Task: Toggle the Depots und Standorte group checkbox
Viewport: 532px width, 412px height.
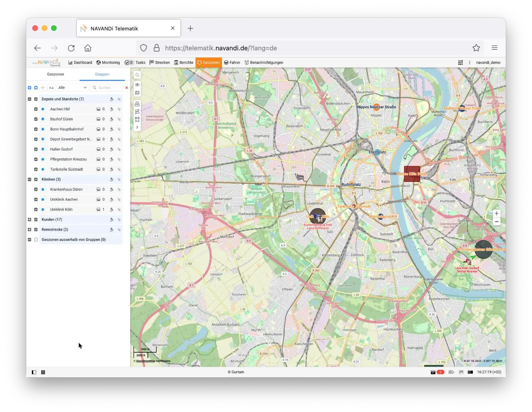Action: coord(36,99)
